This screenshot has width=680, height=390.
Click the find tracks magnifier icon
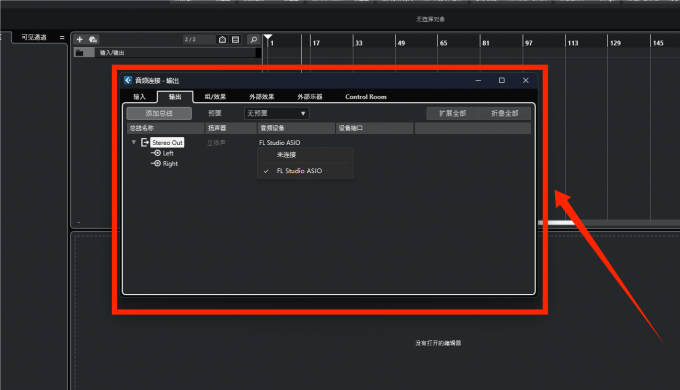click(x=254, y=39)
